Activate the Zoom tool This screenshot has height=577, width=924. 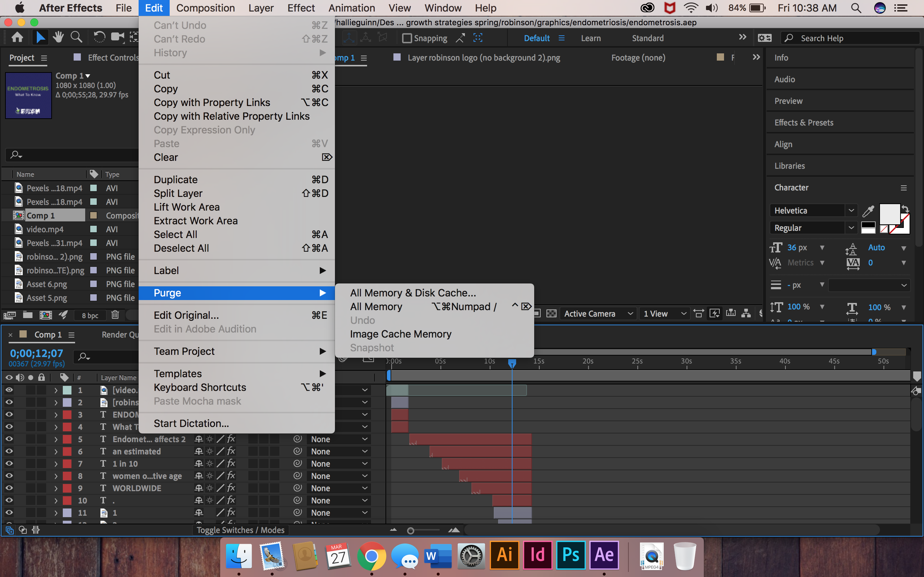coord(77,37)
